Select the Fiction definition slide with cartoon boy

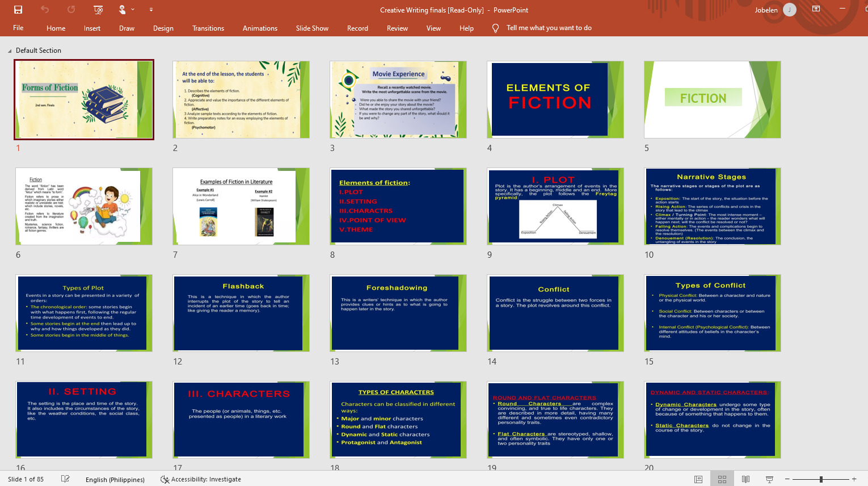84,206
